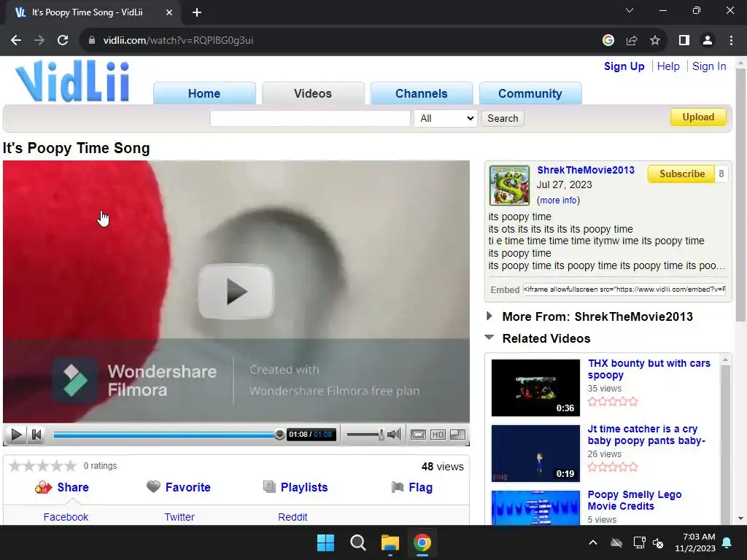Click the share page icon in Chrome
The image size is (747, 560).
[632, 41]
